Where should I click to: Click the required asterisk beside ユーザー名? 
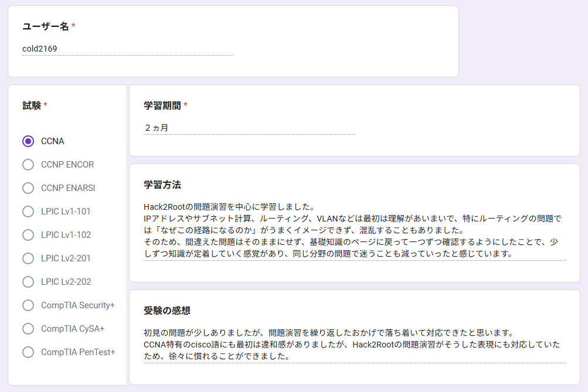click(74, 26)
